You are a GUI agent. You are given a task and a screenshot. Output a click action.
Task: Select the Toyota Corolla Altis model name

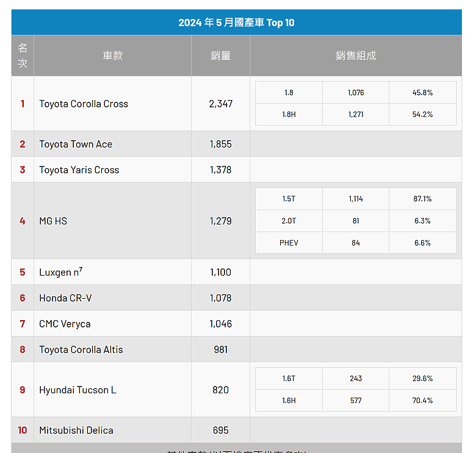pos(81,349)
